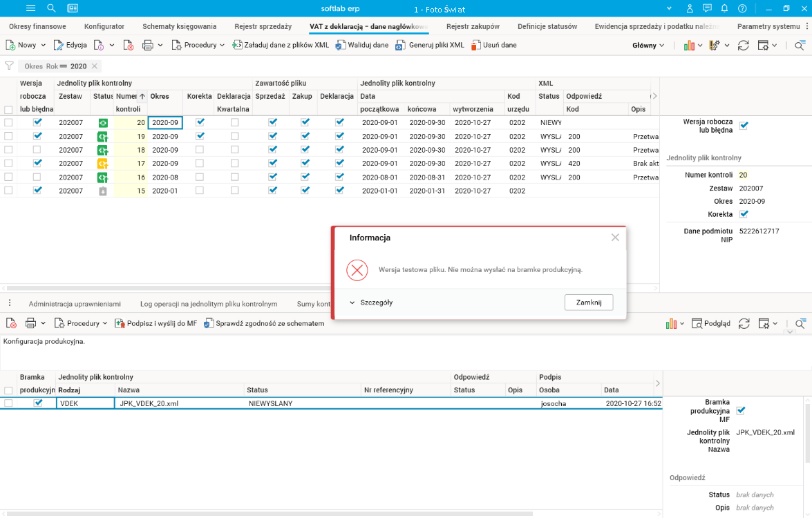This screenshot has width=812, height=518.
Task: Click the orange status icon in row 17
Action: [102, 164]
